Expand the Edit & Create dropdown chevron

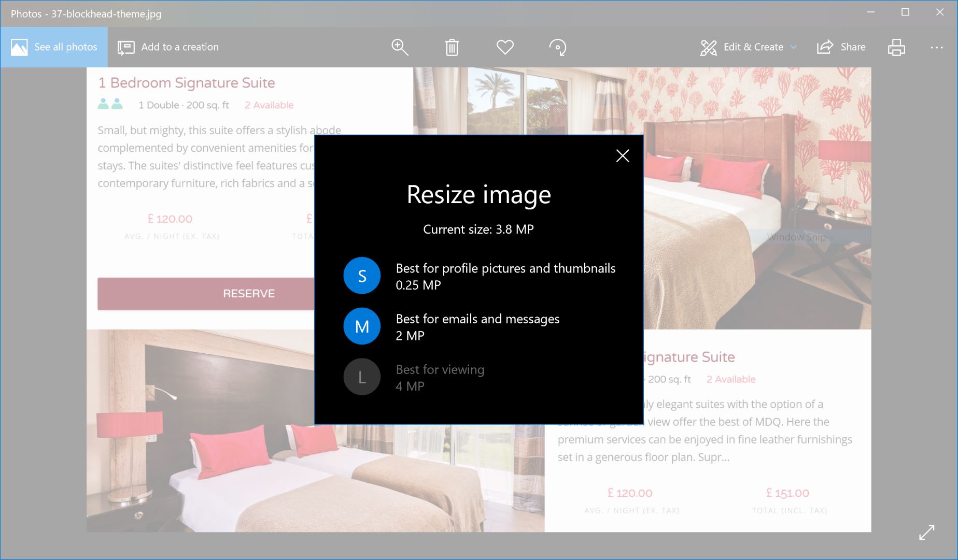tap(794, 47)
